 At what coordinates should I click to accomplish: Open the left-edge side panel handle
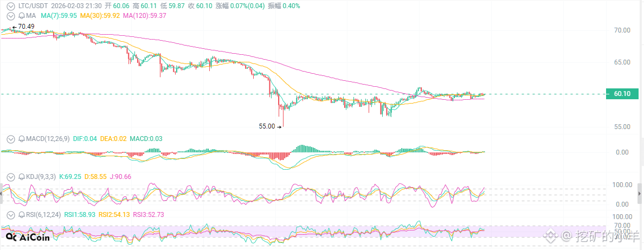coord(1,193)
